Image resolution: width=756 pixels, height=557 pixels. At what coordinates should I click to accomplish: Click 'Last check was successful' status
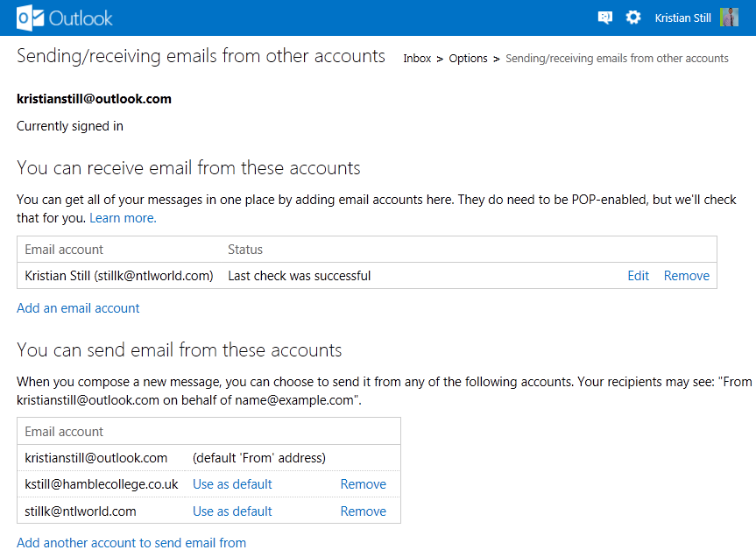point(300,276)
